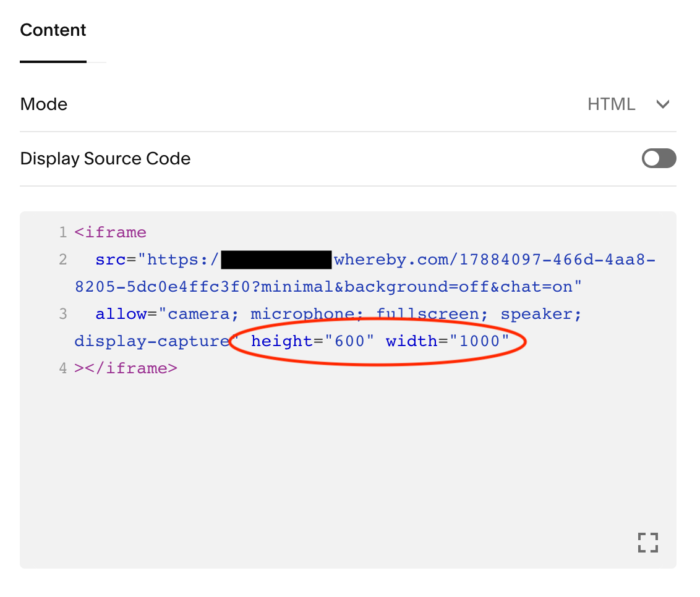700x597 pixels.
Task: Click the src attribute name
Action: tap(111, 260)
